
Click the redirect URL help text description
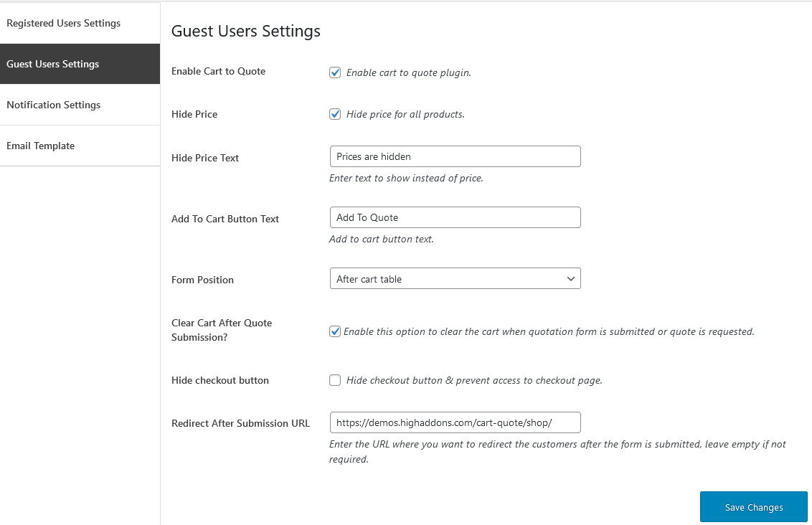557,451
